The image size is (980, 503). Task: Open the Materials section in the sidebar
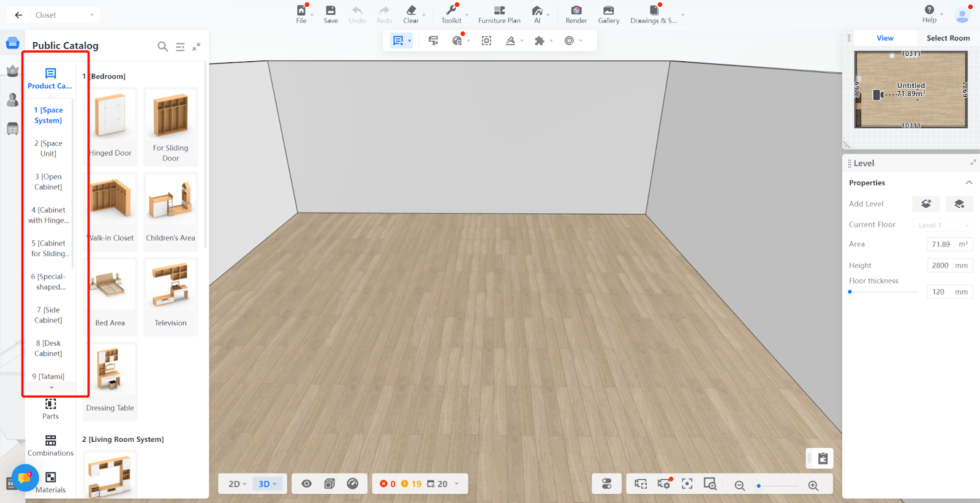[x=51, y=482]
